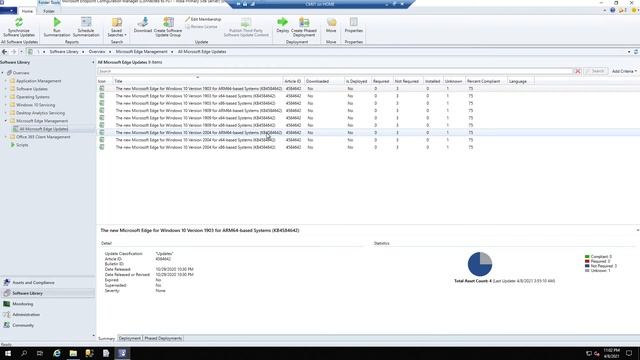Click Edit Membership in ribbon
The width and height of the screenshot is (640, 360).
(x=203, y=19)
